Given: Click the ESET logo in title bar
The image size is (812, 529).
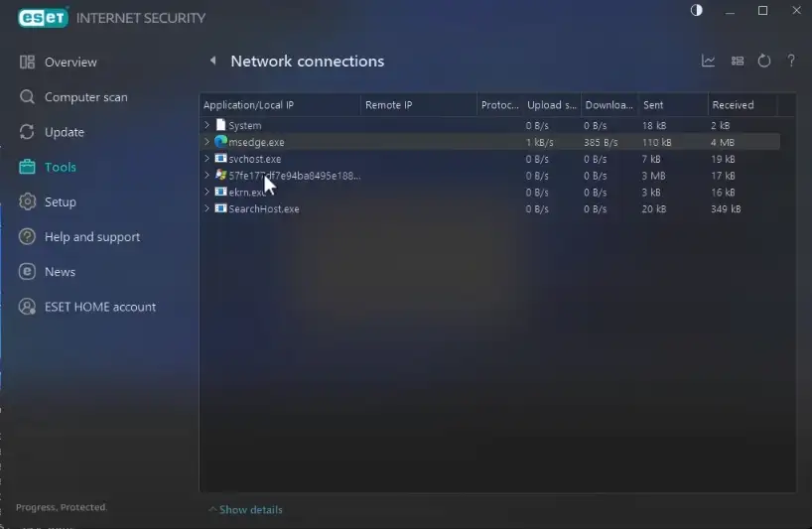Looking at the screenshot, I should point(41,17).
